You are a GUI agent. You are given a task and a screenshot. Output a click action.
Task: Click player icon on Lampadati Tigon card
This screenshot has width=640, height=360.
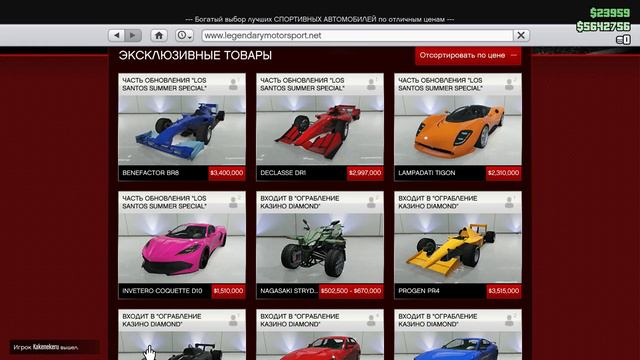coord(509,84)
